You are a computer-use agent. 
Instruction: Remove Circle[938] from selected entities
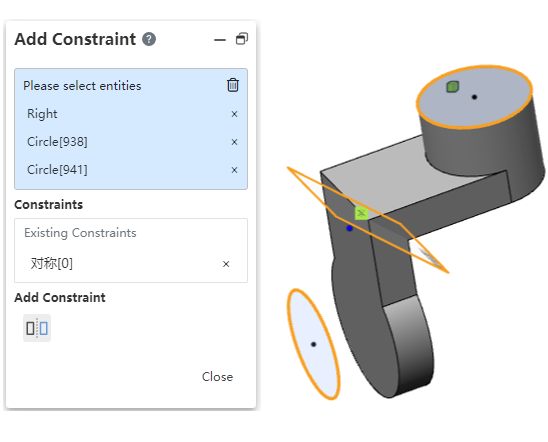[x=235, y=142]
